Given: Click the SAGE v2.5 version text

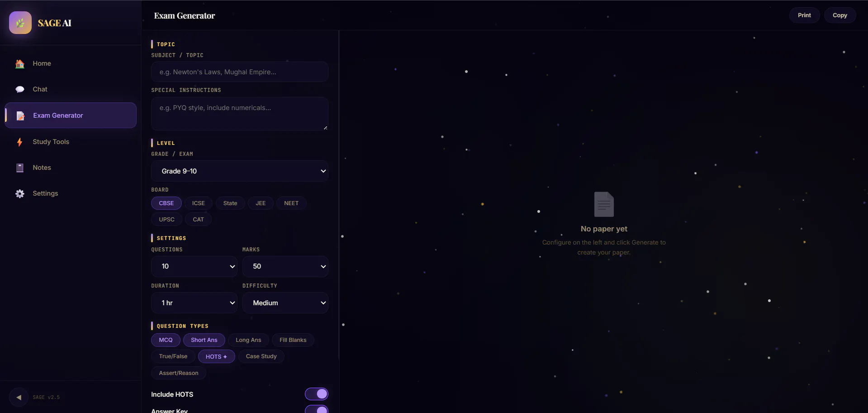Looking at the screenshot, I should pos(46,398).
